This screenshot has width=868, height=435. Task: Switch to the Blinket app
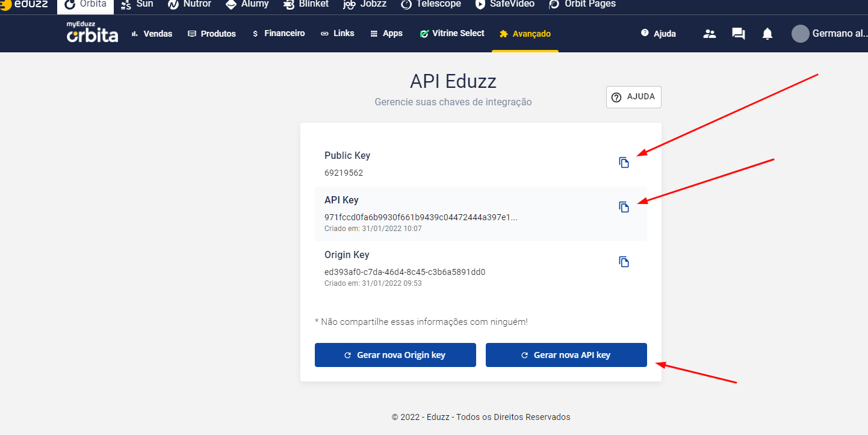[x=306, y=4]
